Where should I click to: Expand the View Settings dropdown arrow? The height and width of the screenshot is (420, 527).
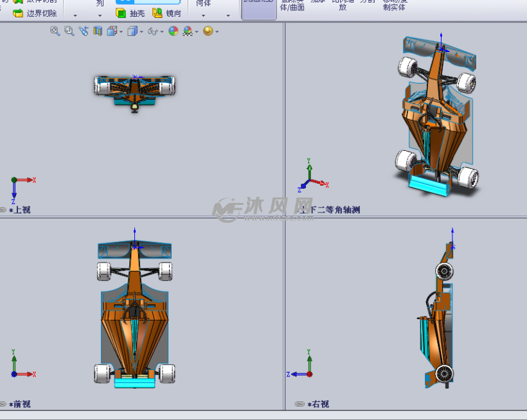coord(217,32)
